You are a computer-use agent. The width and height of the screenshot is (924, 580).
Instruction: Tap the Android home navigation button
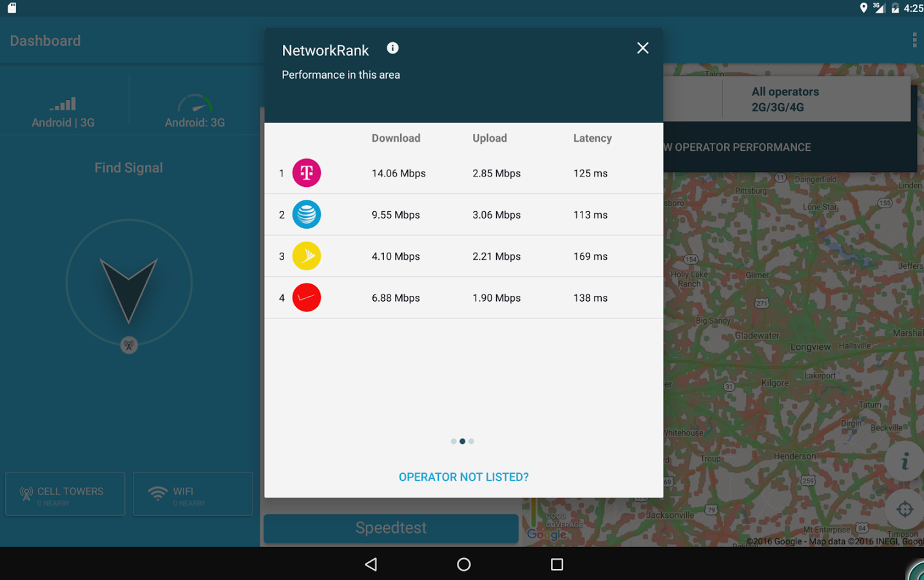tap(463, 565)
